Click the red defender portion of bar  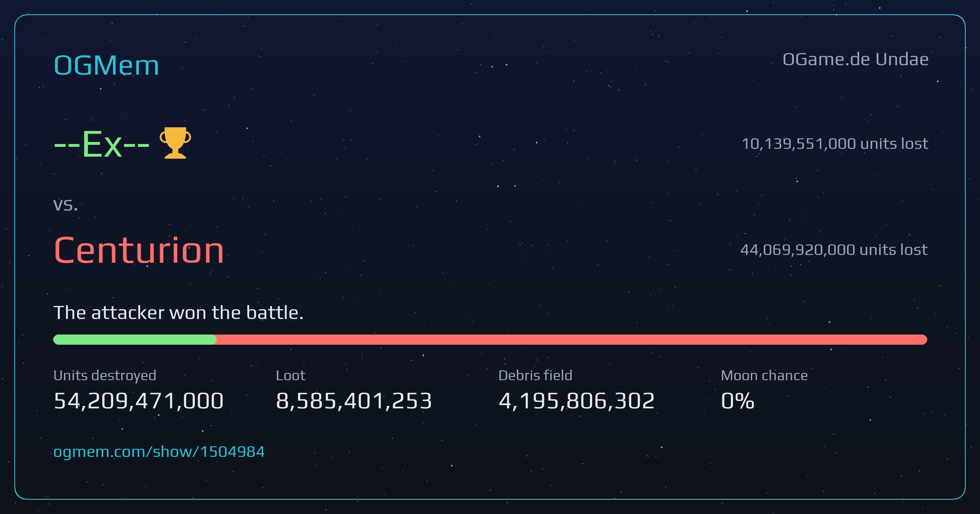click(x=572, y=339)
